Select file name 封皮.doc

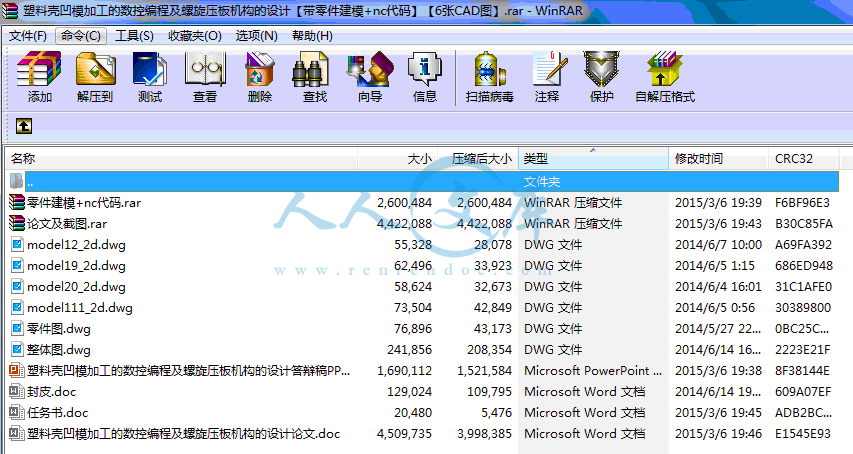pos(51,392)
